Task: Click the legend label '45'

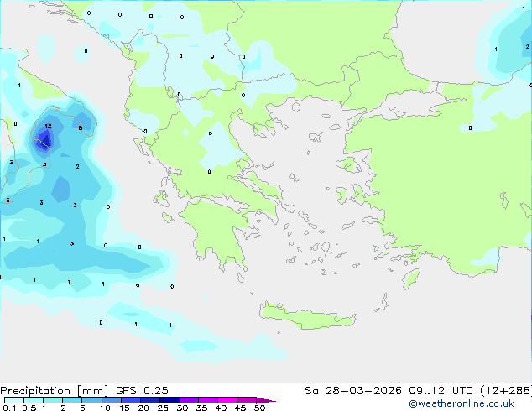Action: point(240,408)
